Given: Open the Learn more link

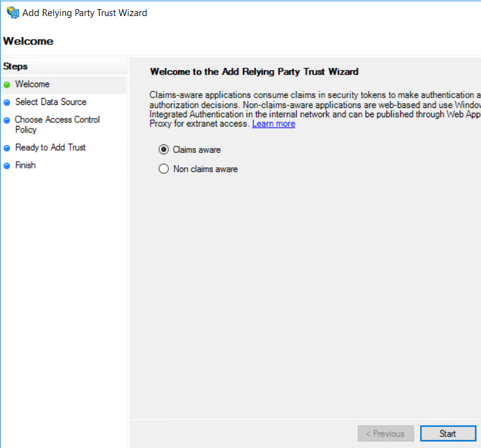Looking at the screenshot, I should pos(273,124).
